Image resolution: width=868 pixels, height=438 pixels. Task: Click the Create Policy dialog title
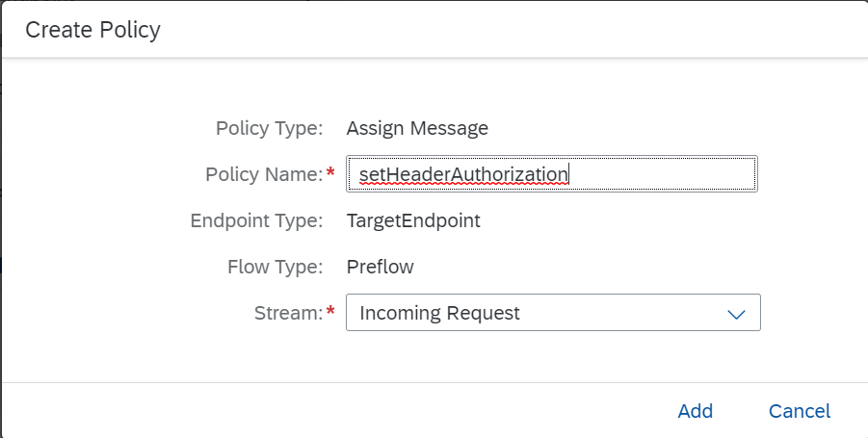92,30
